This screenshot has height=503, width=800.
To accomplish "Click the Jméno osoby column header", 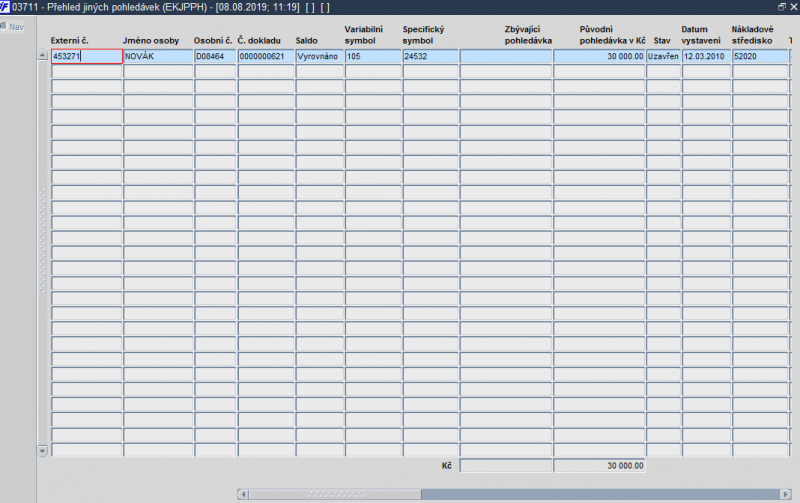I will tap(151, 41).
